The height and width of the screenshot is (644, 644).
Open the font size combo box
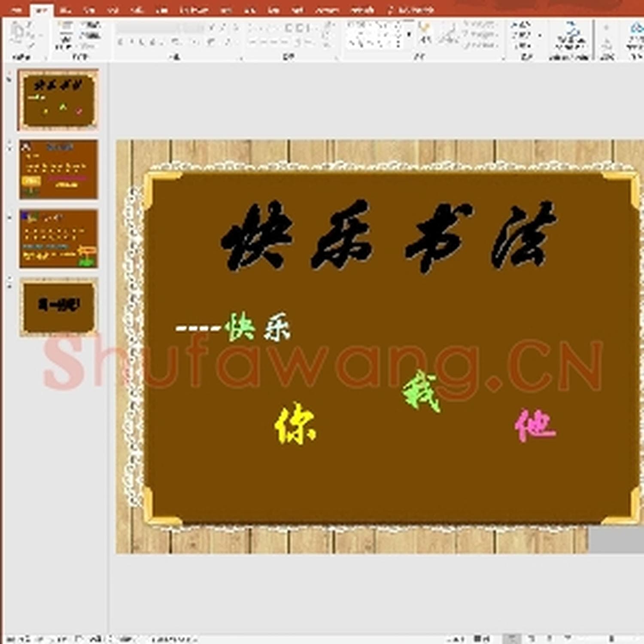[x=193, y=28]
